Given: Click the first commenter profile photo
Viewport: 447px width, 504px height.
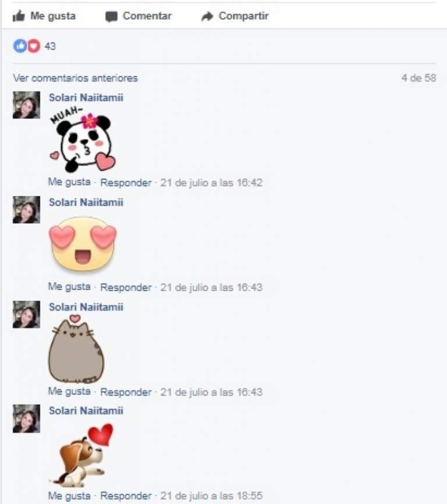Looking at the screenshot, I should (x=26, y=105).
